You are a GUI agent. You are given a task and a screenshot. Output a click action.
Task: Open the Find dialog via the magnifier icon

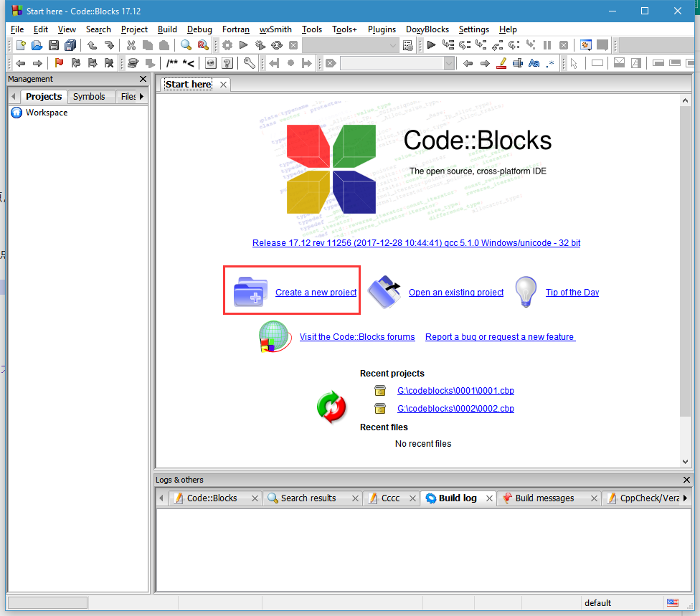186,44
